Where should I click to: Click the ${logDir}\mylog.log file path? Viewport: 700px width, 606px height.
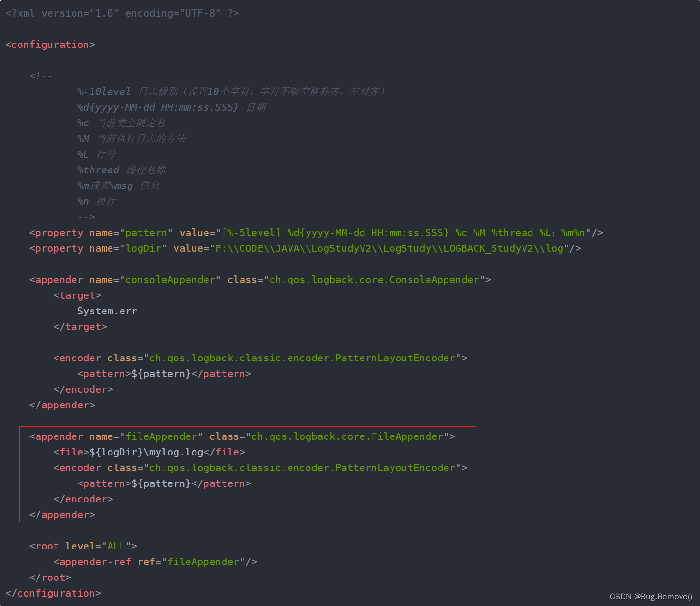[146, 452]
